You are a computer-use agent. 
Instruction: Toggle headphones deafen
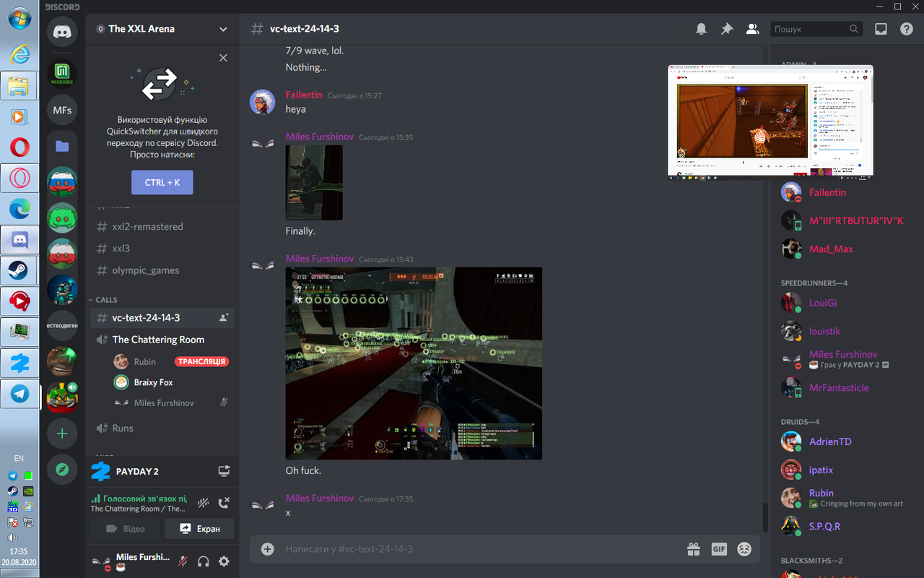pos(204,561)
